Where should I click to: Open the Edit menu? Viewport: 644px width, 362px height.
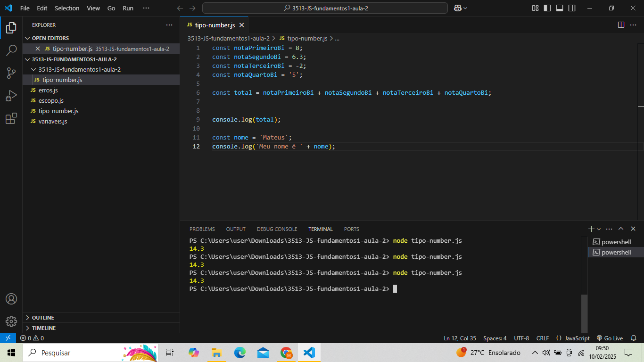42,8
